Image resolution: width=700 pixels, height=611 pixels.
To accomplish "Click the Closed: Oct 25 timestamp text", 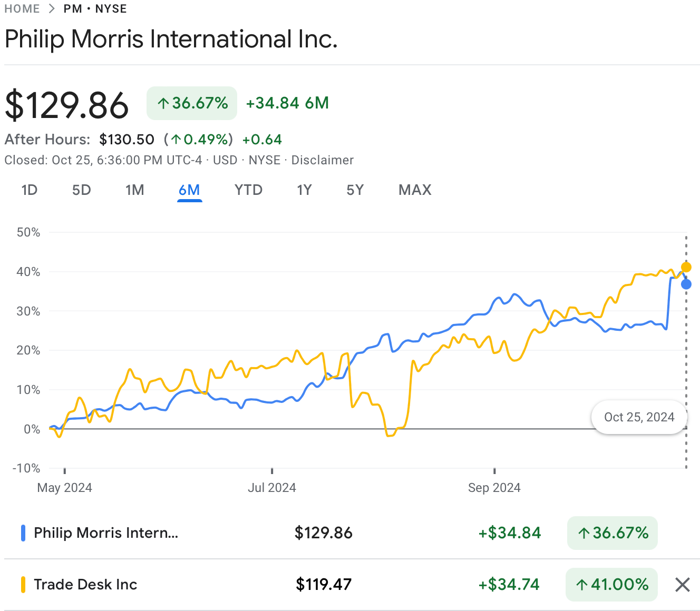I will click(103, 160).
